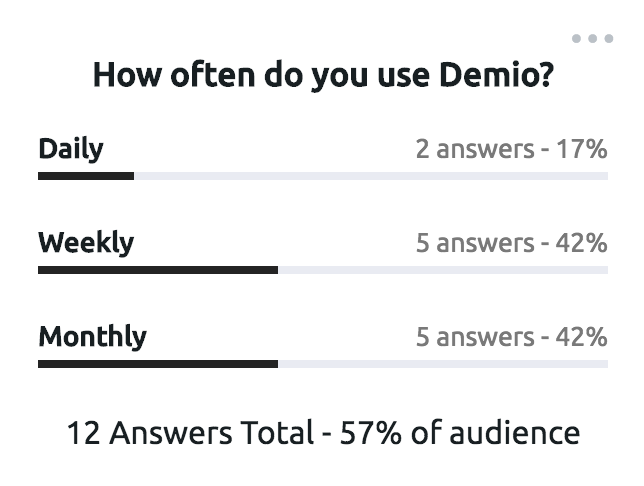Screen dimensions: 644x486
Task: Click the first dot of the options icon
Action: 576,39
